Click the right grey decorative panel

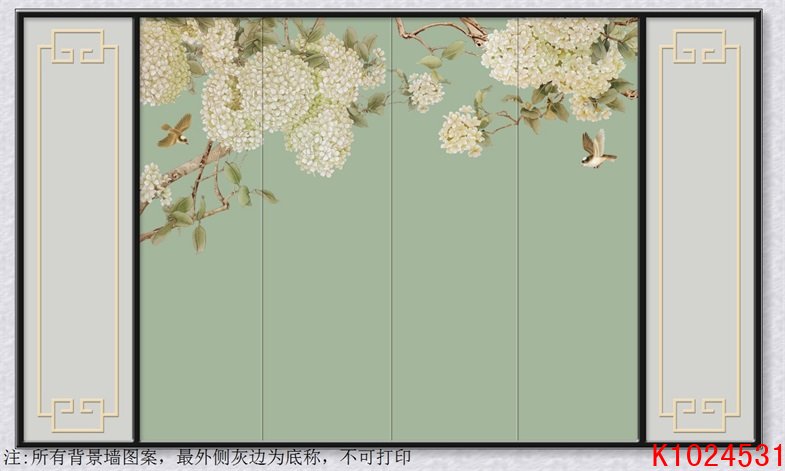click(x=700, y=230)
